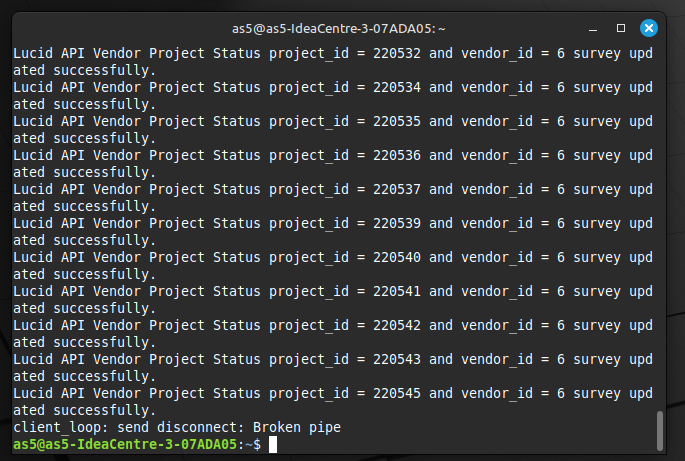Click project_id 220536 in the output

(397, 156)
